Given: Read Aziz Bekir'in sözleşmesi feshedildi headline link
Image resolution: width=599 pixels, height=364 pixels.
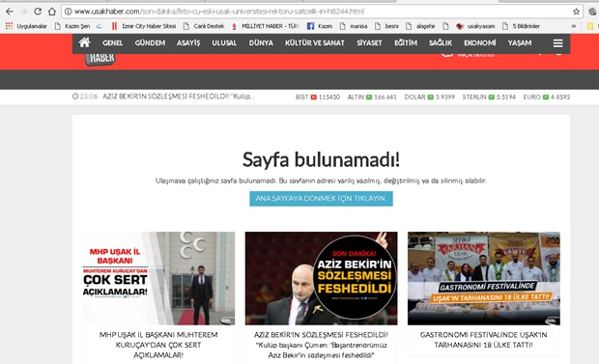Looking at the screenshot, I should coord(321,345).
